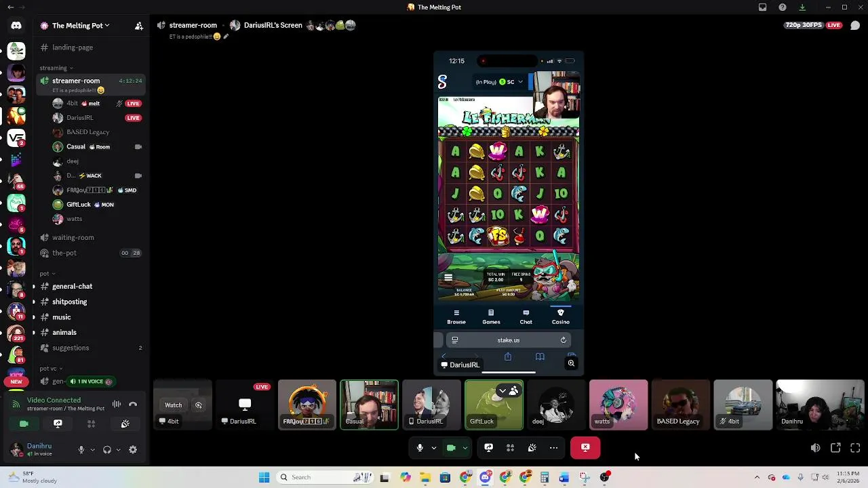Toggle camera in Video Connected panel
This screenshot has height=488, width=868.
coord(24,424)
